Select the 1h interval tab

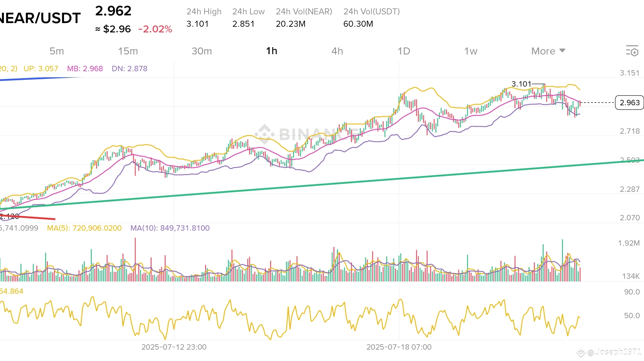click(x=271, y=51)
